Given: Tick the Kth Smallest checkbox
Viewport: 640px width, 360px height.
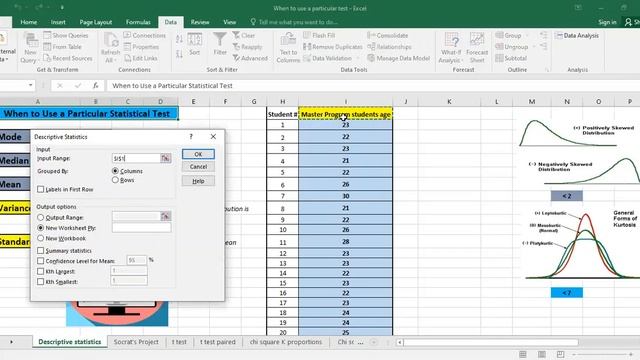Looking at the screenshot, I should (40, 282).
